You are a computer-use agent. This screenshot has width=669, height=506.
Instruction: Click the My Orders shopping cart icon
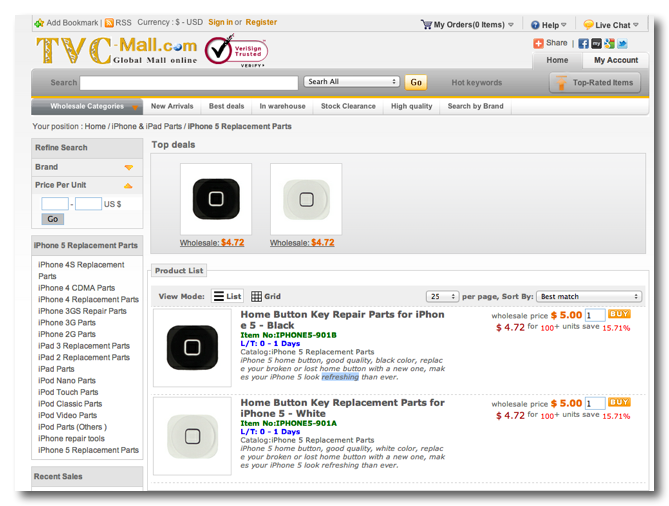click(x=426, y=24)
